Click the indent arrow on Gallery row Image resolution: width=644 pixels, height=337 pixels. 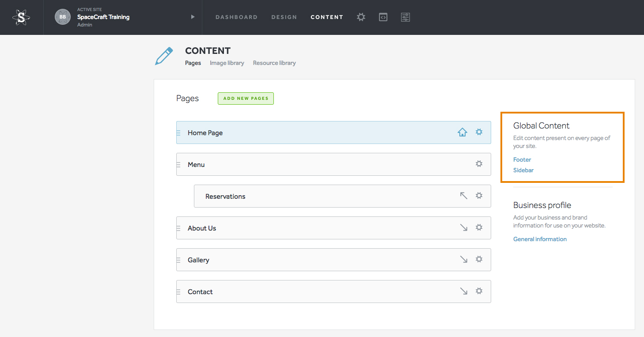coord(463,259)
